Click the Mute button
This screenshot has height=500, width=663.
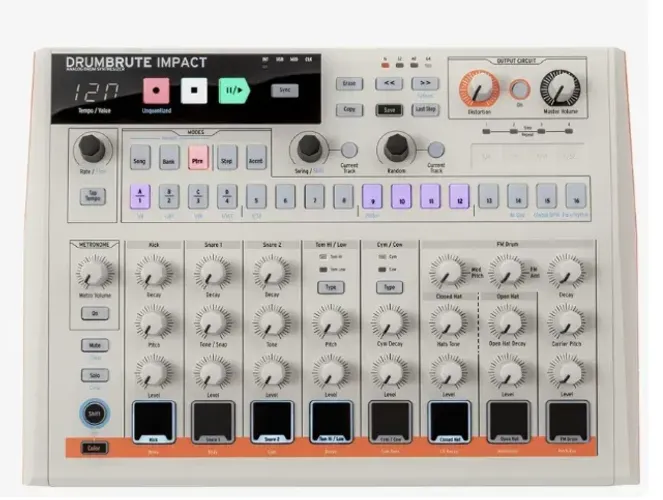[x=95, y=345]
